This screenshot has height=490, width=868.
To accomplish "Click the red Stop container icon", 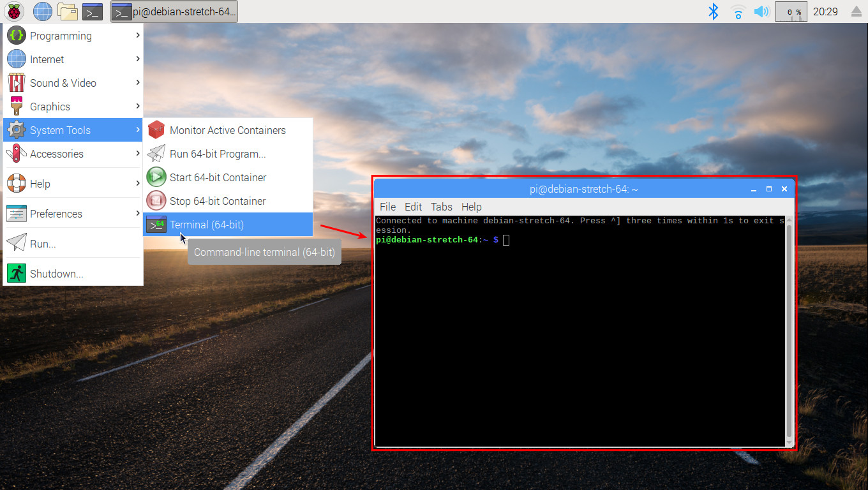I will [x=156, y=201].
